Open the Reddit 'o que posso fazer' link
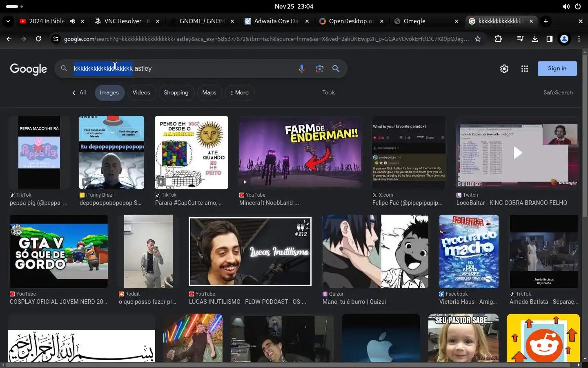The height and width of the screenshot is (368, 588). (x=147, y=302)
